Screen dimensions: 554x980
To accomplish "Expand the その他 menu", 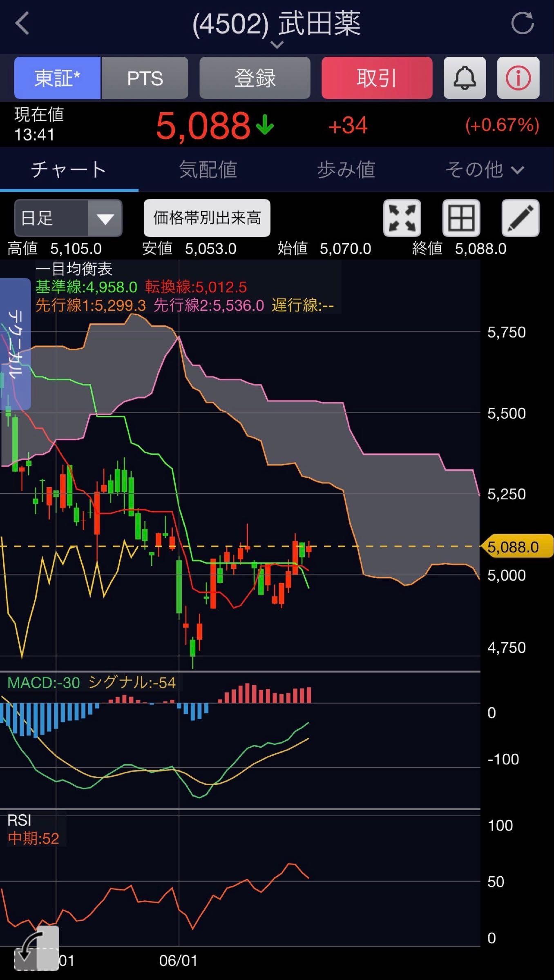I will click(x=485, y=169).
